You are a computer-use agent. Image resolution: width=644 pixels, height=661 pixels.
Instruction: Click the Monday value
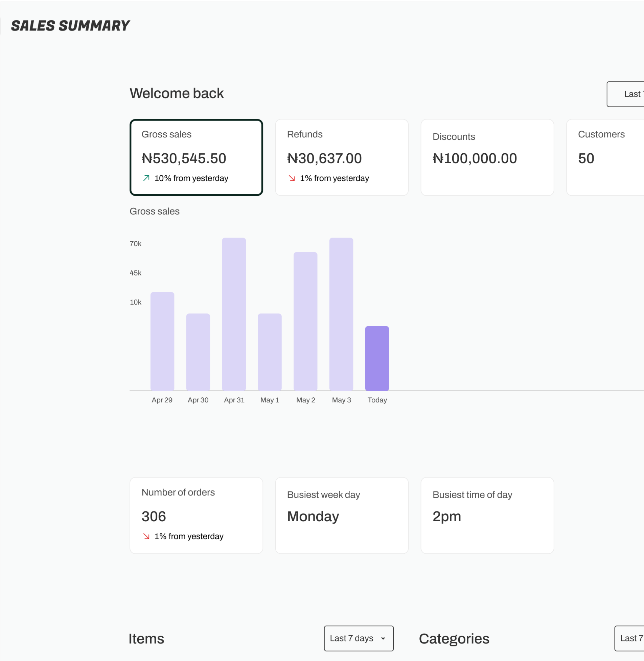[x=313, y=516]
